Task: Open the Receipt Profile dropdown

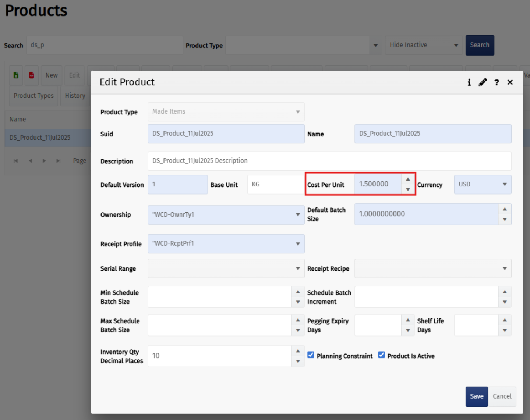Action: tap(226, 244)
